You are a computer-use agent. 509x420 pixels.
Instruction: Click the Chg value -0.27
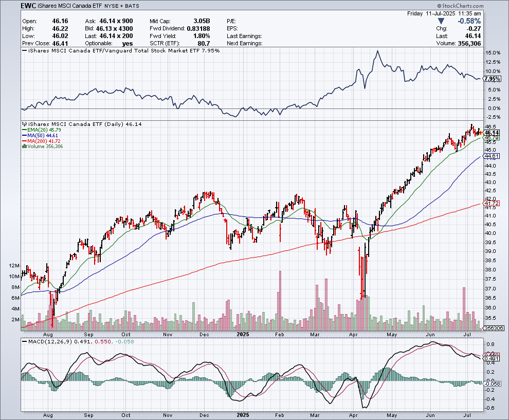(474, 29)
